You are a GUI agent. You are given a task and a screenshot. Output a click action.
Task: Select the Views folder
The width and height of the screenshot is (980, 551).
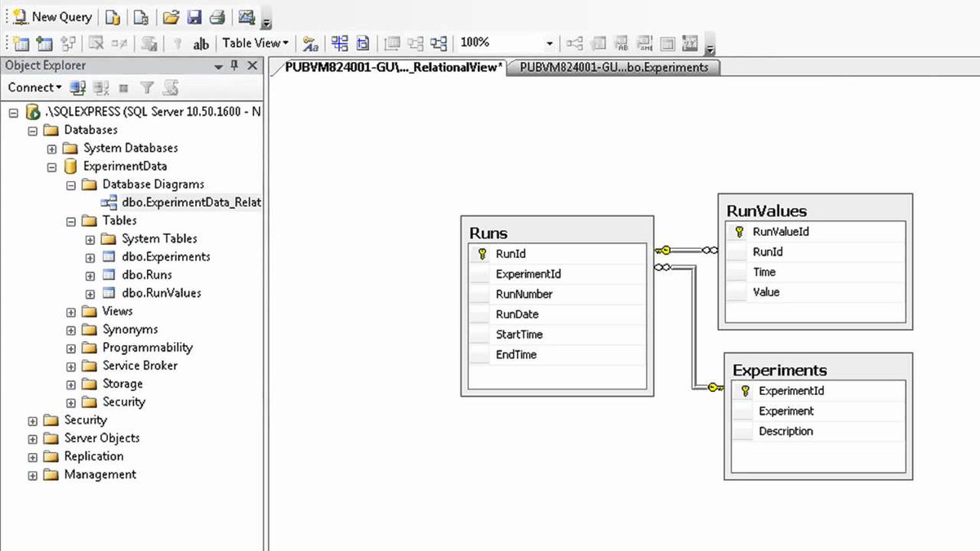pos(118,311)
